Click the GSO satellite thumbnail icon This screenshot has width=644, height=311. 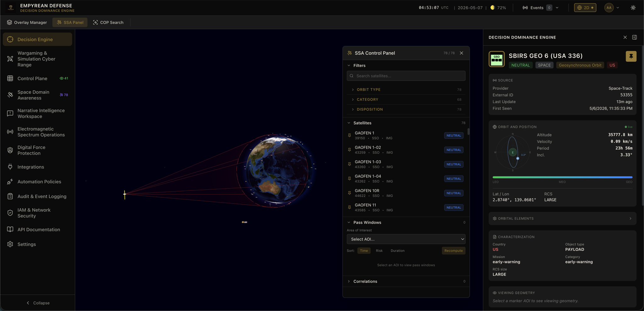coord(497,59)
